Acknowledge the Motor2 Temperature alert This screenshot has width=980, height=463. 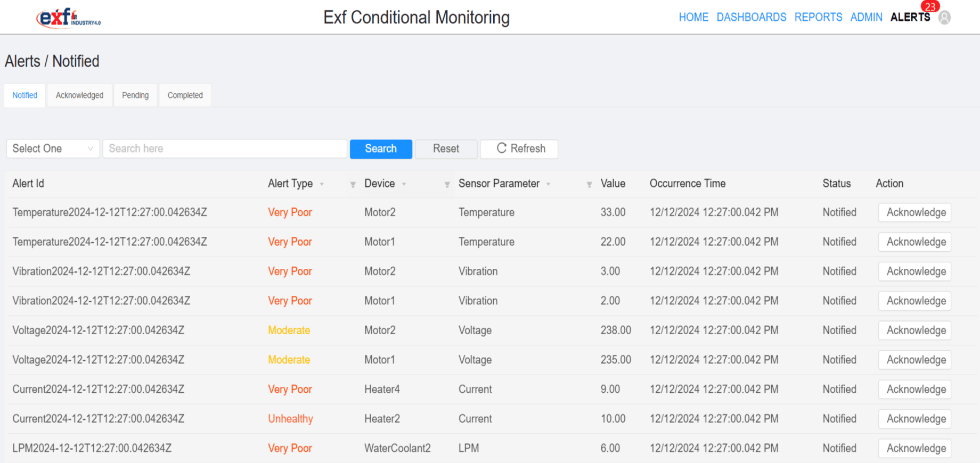(x=915, y=212)
